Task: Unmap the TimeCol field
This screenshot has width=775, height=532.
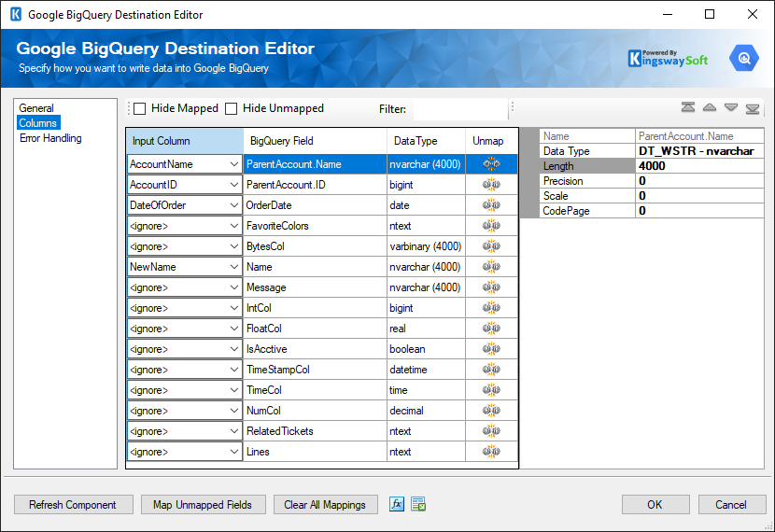Action: tap(491, 390)
